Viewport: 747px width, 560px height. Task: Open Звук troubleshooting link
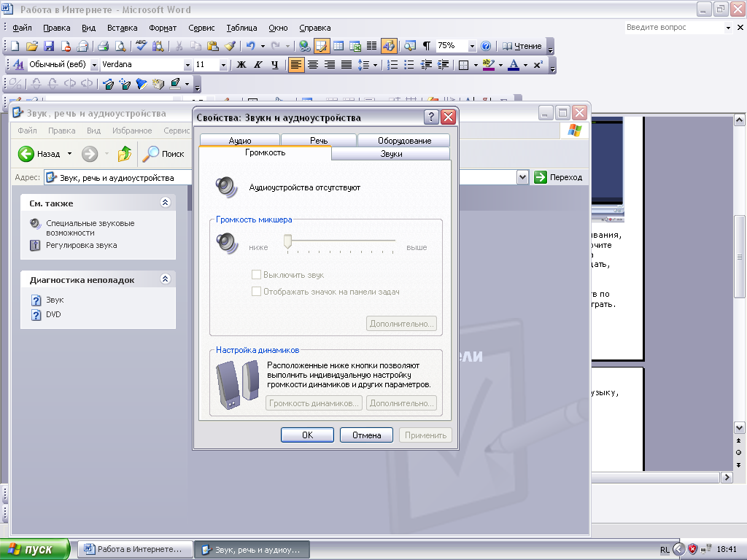point(55,300)
